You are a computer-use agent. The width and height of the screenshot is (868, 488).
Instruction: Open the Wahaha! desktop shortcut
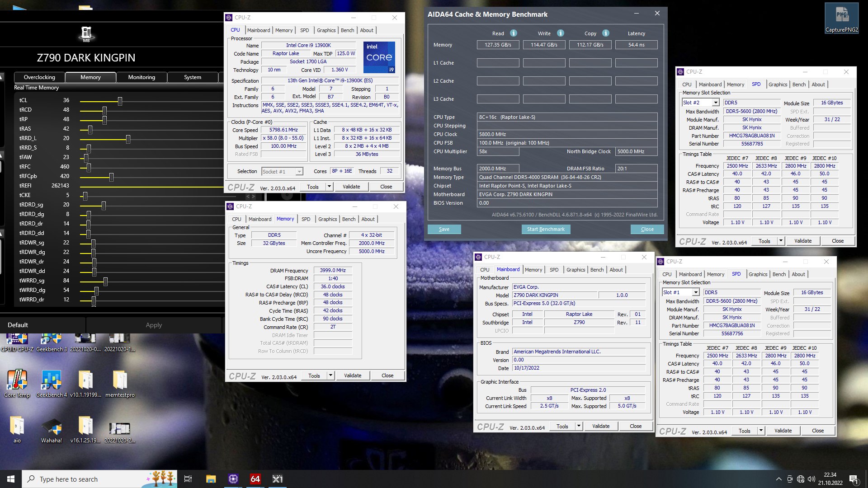coord(52,429)
